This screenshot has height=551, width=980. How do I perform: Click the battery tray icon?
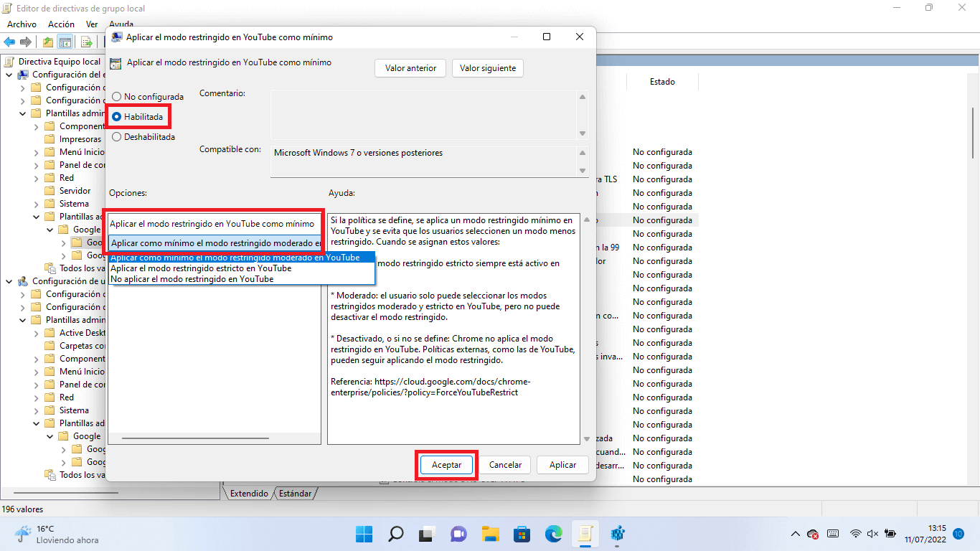(x=890, y=534)
